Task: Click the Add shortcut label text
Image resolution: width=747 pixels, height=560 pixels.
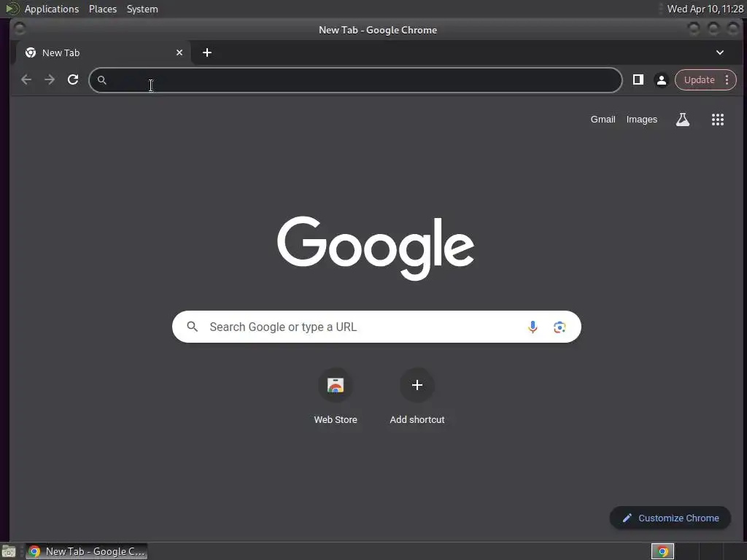Action: (417, 419)
